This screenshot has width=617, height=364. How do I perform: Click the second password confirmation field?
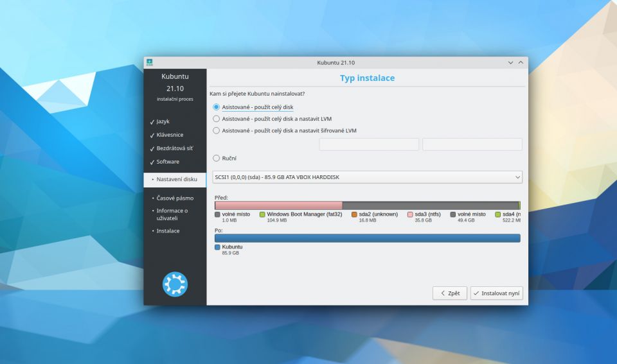click(x=472, y=144)
